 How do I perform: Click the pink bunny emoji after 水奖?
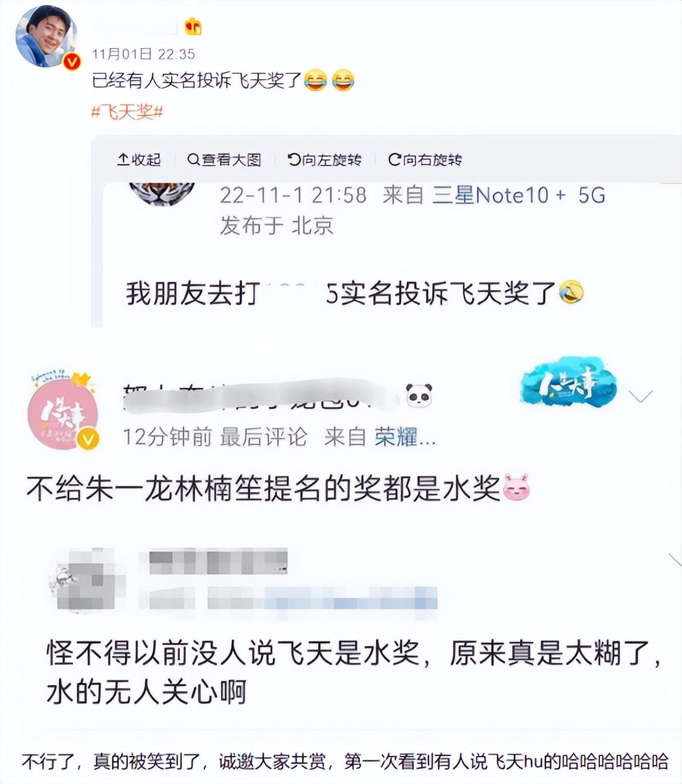point(516,488)
